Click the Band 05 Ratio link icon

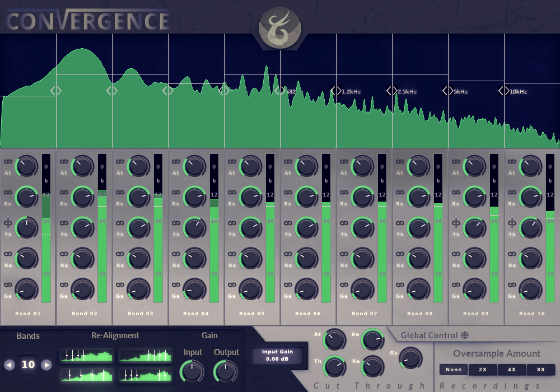coord(232,254)
